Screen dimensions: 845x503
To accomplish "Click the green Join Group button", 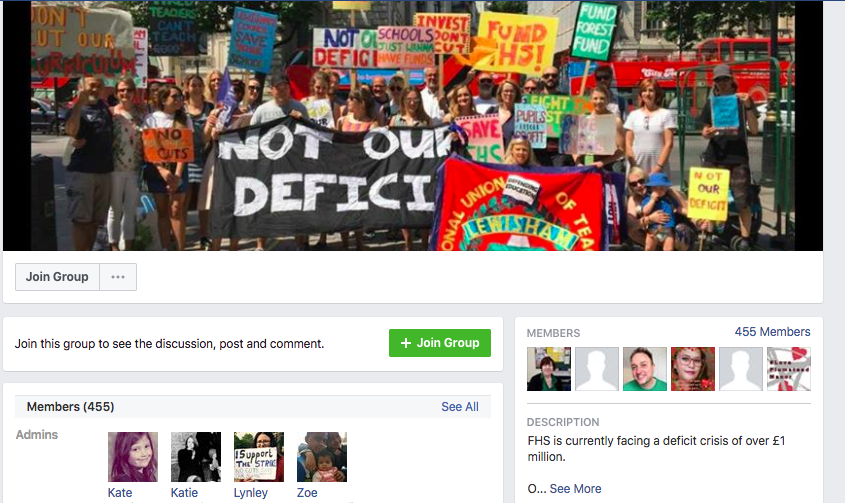I will point(440,343).
